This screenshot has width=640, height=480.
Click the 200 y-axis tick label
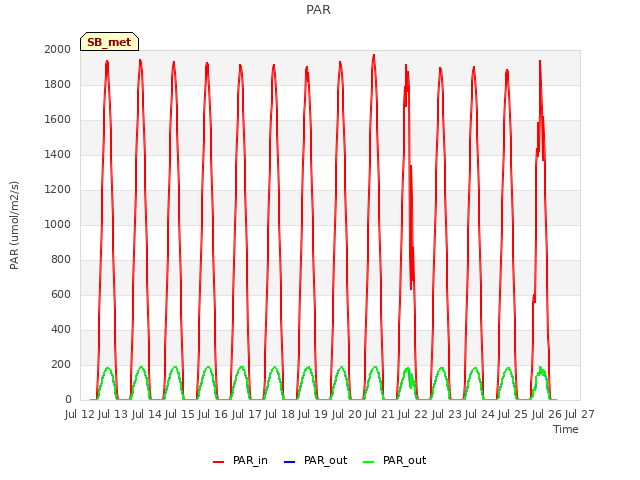click(61, 364)
